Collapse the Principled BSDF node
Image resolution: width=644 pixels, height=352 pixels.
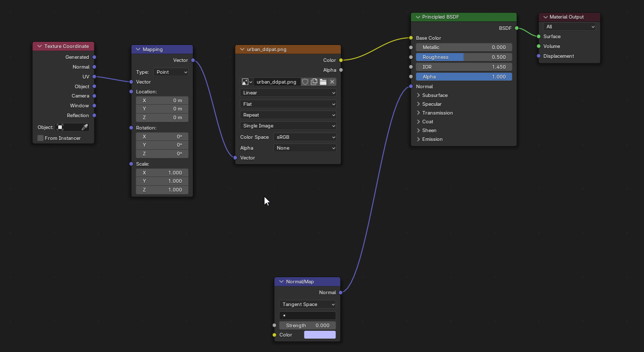point(418,17)
